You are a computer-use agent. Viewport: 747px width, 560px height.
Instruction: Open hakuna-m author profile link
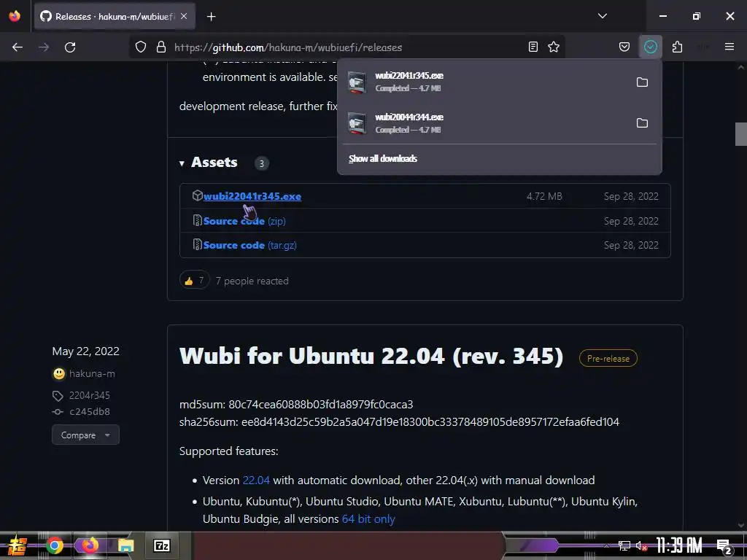pyautogui.click(x=92, y=374)
